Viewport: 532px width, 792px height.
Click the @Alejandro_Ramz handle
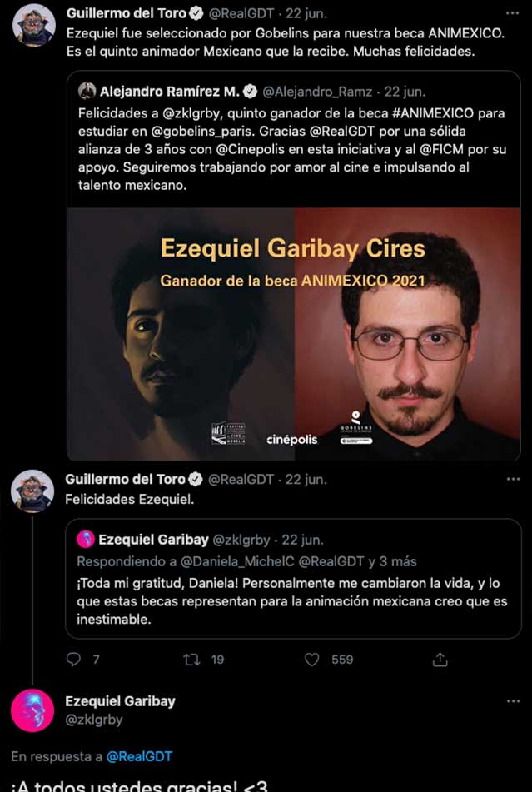click(x=318, y=92)
